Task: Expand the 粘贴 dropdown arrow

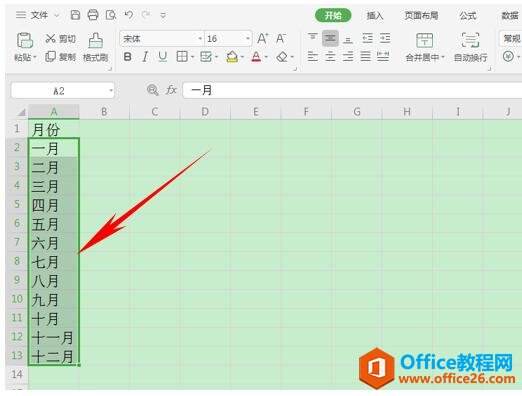Action: pos(35,58)
